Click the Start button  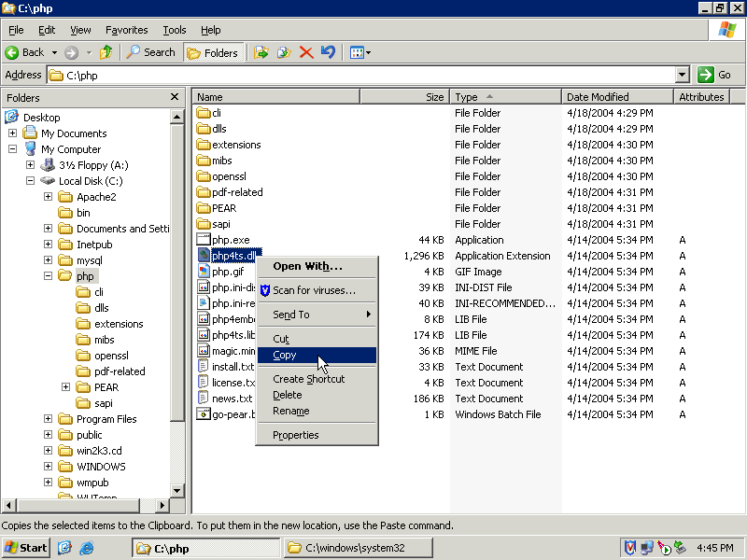click(x=26, y=548)
